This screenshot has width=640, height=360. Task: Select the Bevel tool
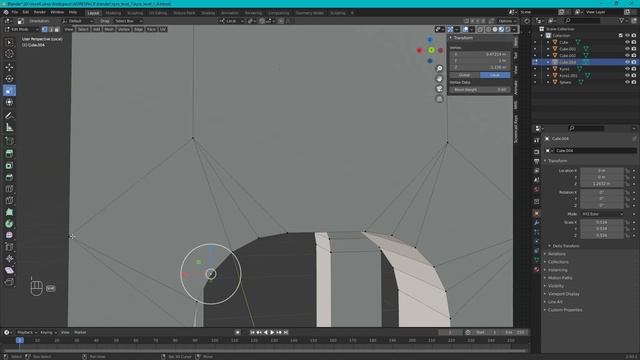[9, 177]
